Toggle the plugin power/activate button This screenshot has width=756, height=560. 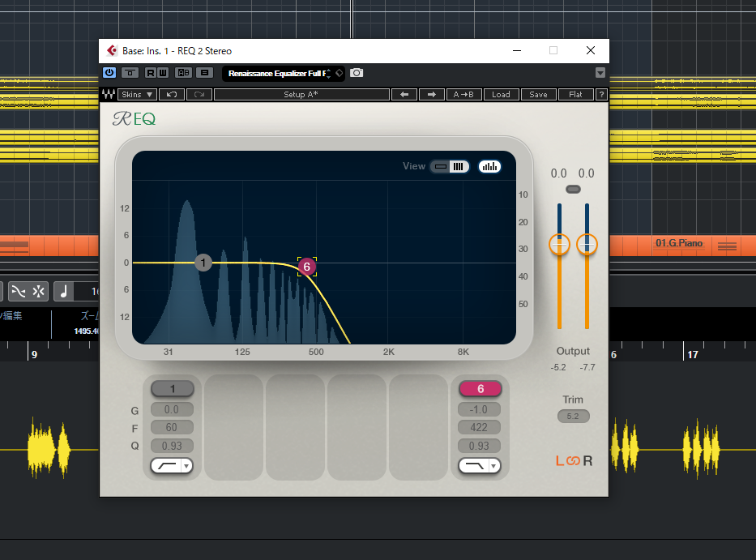click(x=109, y=73)
